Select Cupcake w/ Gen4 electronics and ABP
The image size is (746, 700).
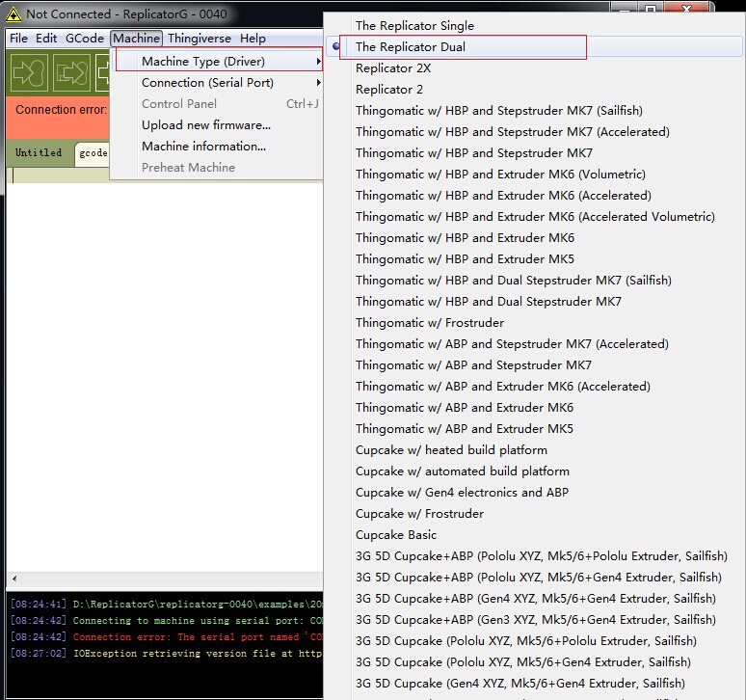534,492
